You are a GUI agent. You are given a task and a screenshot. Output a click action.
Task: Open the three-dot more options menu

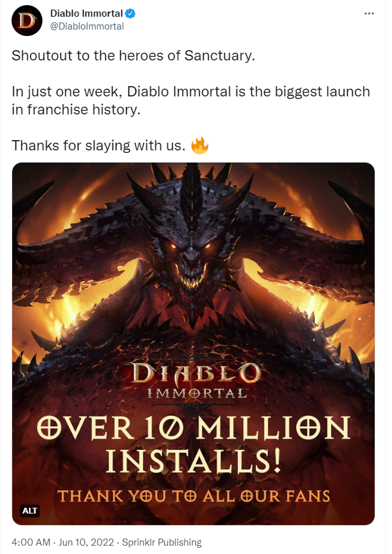click(x=369, y=13)
